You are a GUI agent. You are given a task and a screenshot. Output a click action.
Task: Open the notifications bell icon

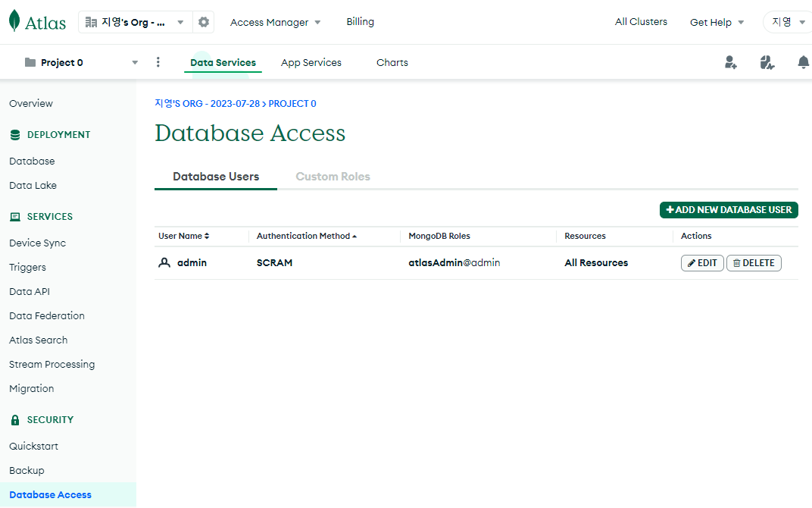click(803, 62)
